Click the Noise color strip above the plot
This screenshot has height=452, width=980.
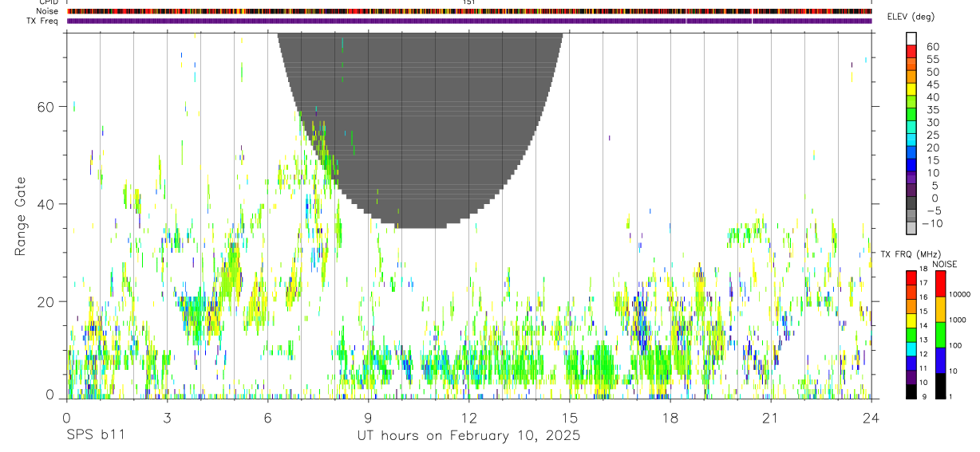pyautogui.click(x=469, y=11)
